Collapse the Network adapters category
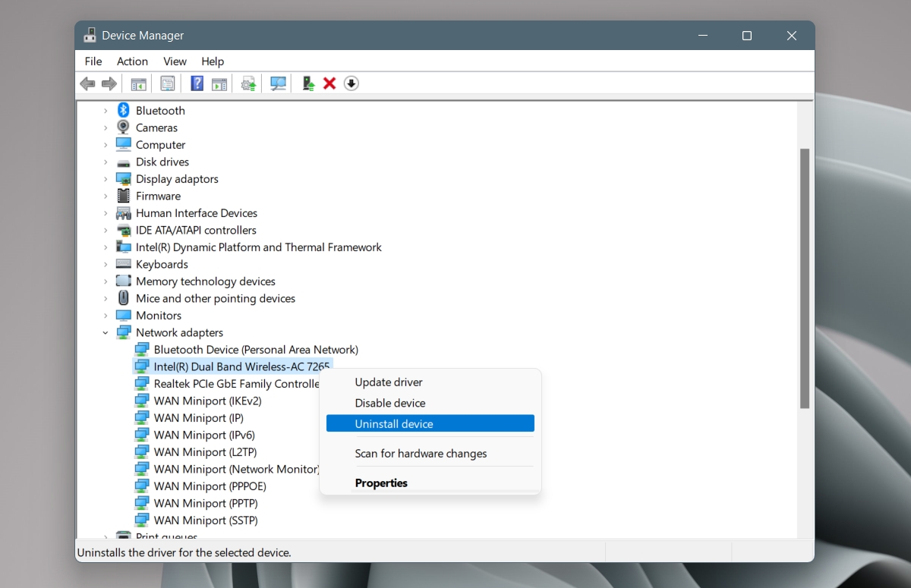 tap(106, 332)
